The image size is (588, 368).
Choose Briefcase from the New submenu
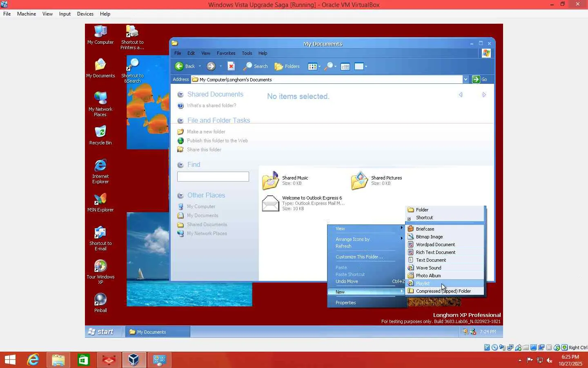tap(445, 229)
